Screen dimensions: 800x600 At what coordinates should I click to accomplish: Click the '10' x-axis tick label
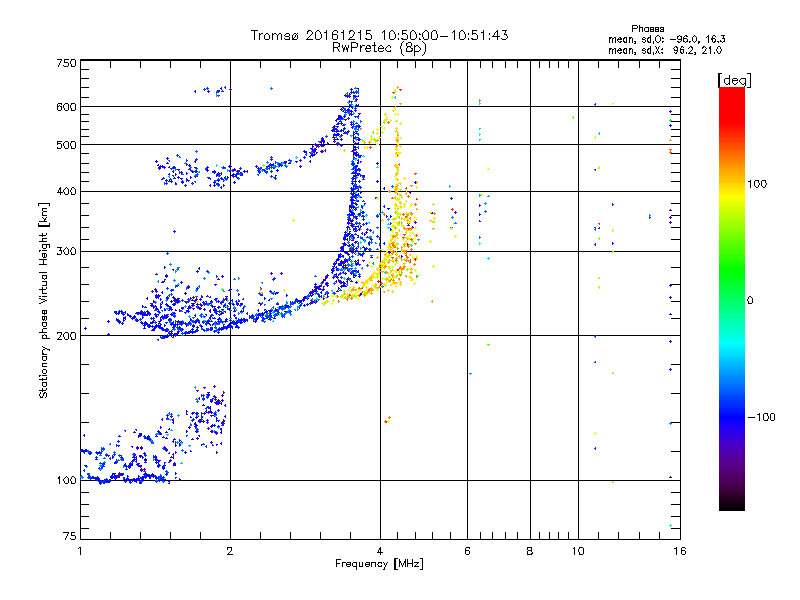pyautogui.click(x=578, y=551)
